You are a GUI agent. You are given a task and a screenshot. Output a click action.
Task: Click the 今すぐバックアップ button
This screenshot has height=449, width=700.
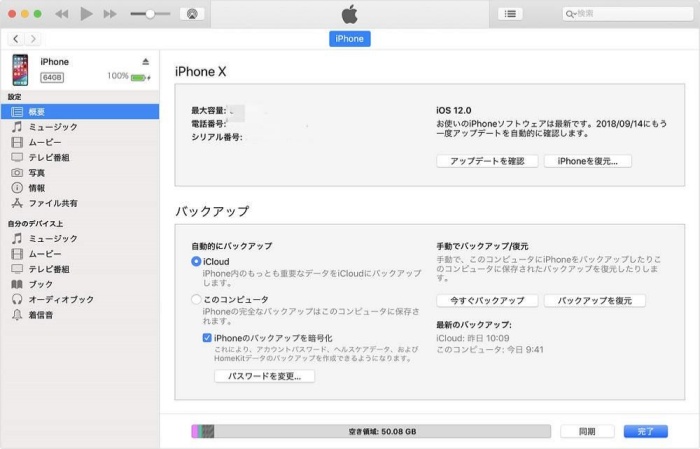tap(487, 301)
